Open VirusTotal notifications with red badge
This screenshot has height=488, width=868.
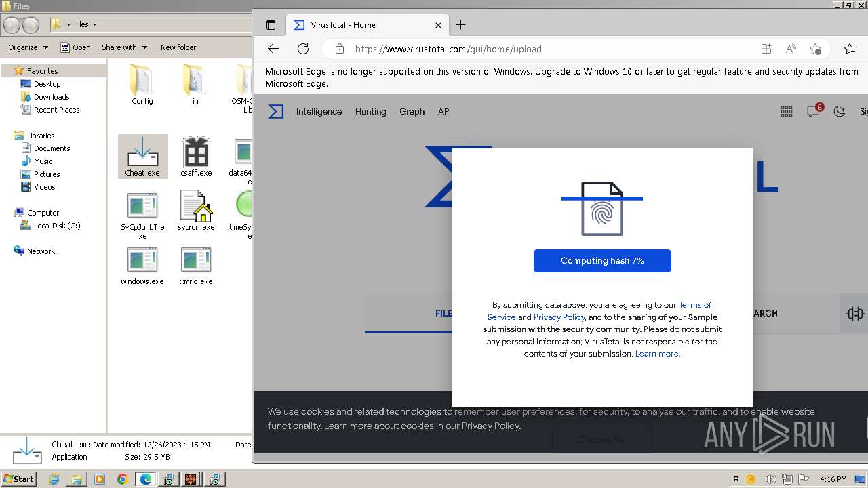point(813,111)
